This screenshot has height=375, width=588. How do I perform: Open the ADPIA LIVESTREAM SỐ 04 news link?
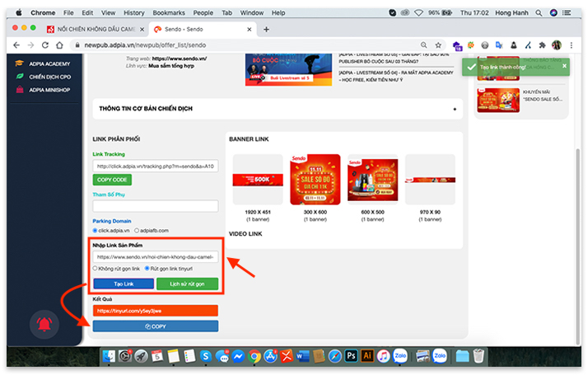pyautogui.click(x=396, y=76)
